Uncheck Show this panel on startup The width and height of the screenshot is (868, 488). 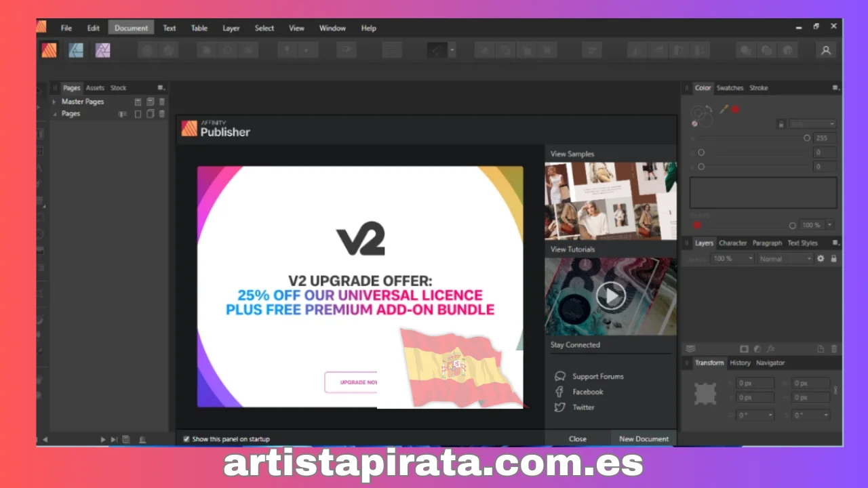pos(186,439)
